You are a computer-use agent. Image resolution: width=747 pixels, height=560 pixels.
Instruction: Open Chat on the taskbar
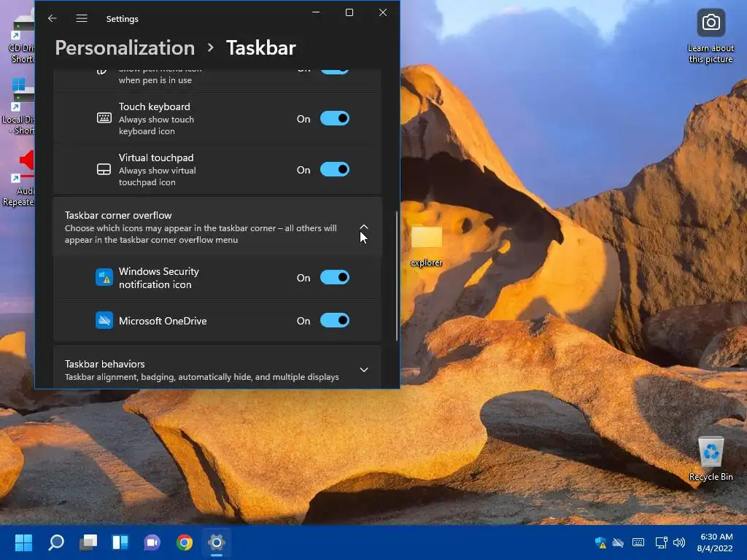pos(152,542)
